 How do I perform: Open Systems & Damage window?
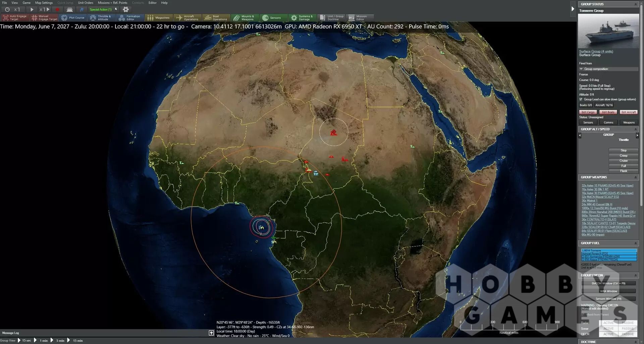pyautogui.click(x=303, y=18)
